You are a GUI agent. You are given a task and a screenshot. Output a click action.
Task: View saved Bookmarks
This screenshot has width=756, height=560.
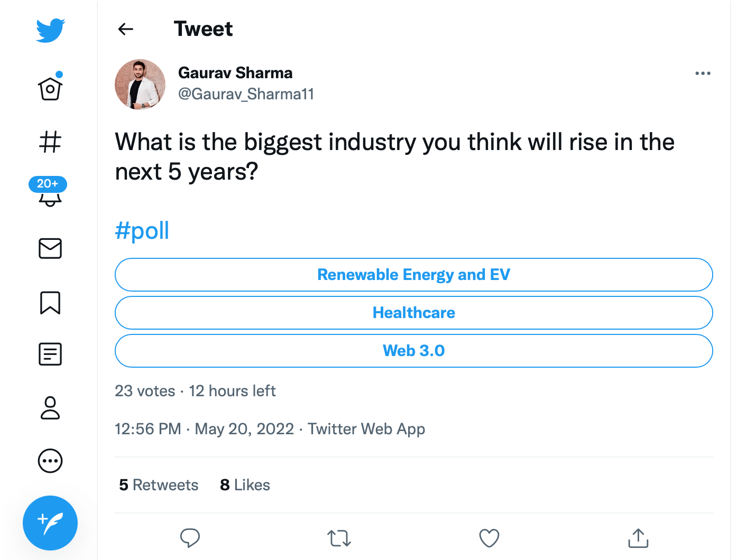[50, 303]
